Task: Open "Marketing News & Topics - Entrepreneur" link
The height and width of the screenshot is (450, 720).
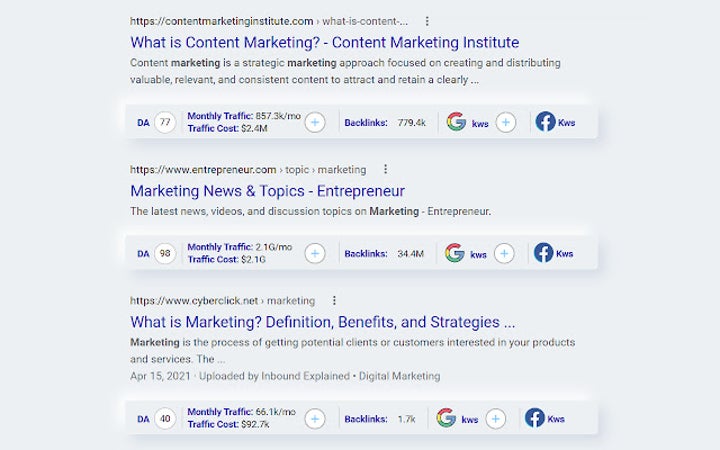Action: click(267, 190)
